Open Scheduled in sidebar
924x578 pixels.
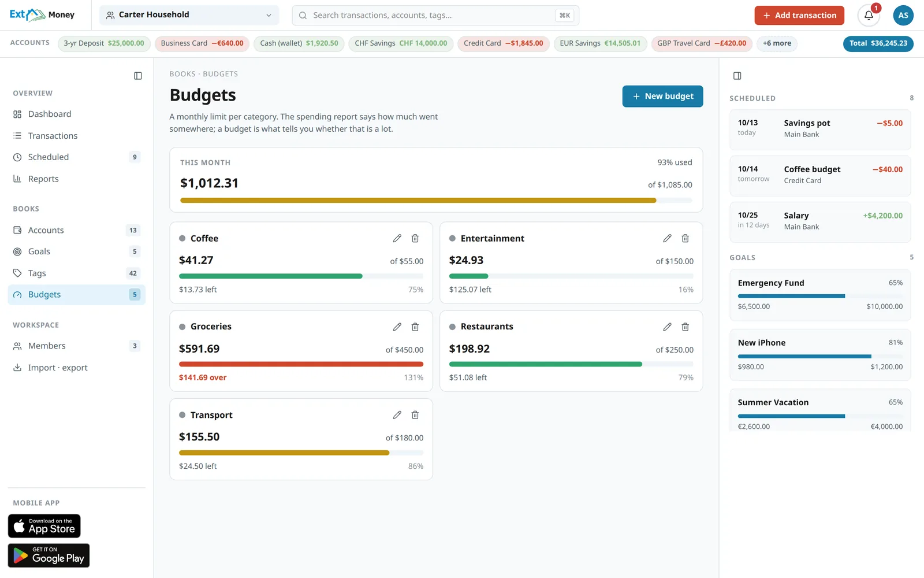pos(77,157)
